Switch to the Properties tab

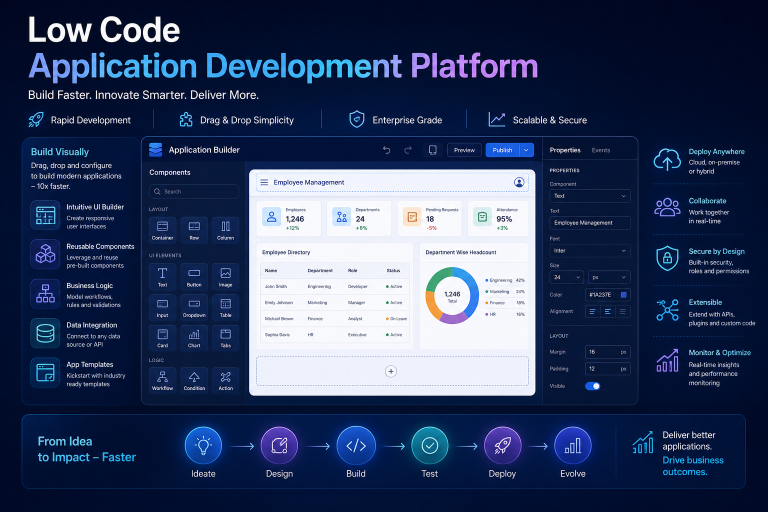tap(565, 150)
